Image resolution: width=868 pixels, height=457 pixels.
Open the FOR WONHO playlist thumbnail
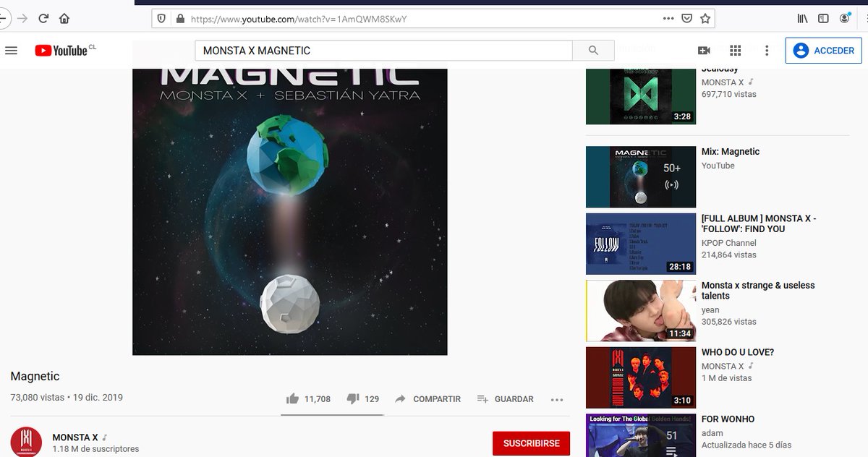point(641,435)
